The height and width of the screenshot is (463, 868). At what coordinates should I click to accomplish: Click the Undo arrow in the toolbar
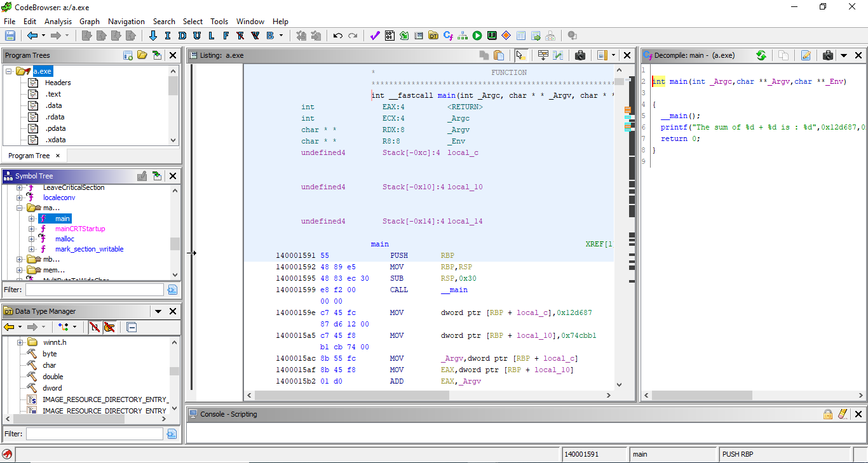(x=338, y=36)
